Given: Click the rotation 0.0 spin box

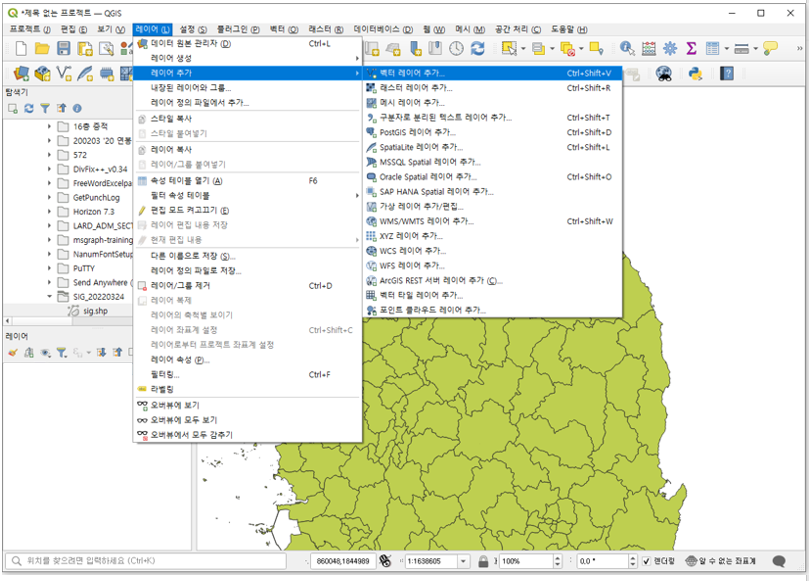Looking at the screenshot, I should pos(607,561).
